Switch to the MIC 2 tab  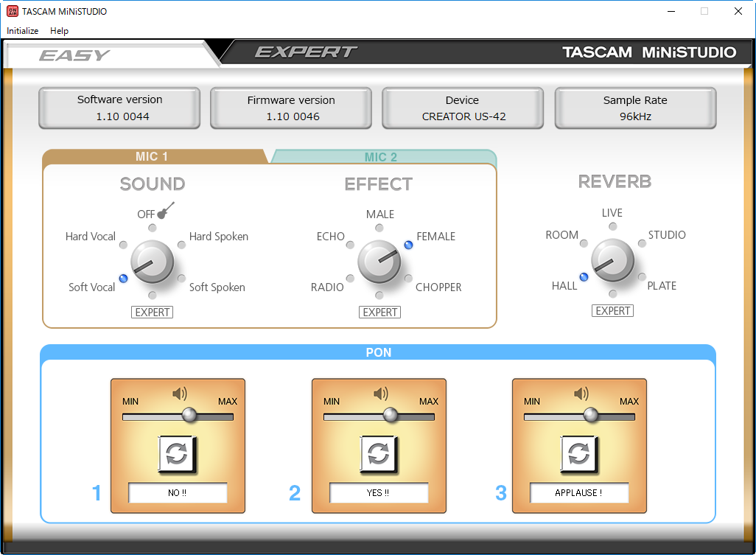381,157
